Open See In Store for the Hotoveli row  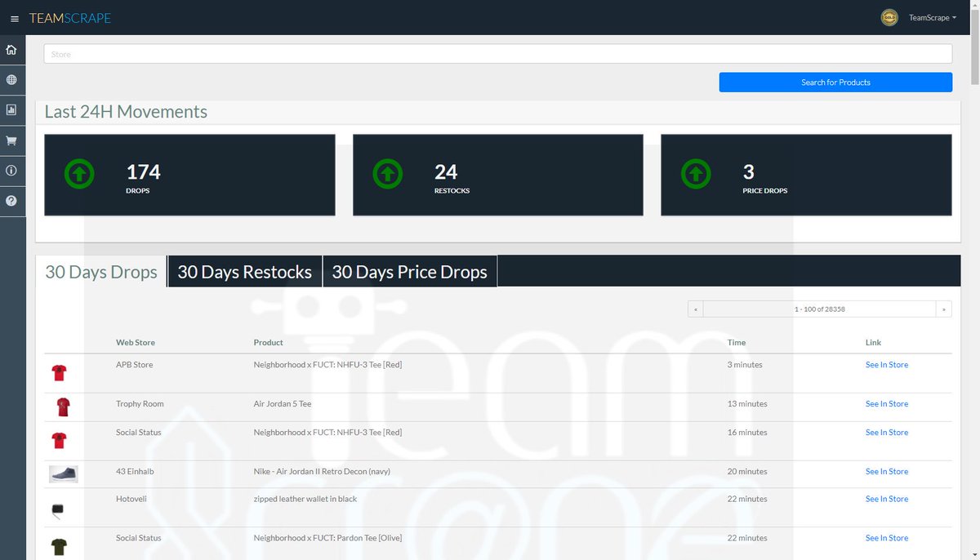[887, 499]
